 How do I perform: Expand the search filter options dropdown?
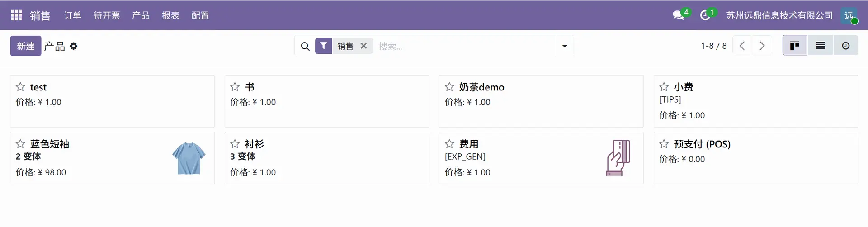point(565,46)
